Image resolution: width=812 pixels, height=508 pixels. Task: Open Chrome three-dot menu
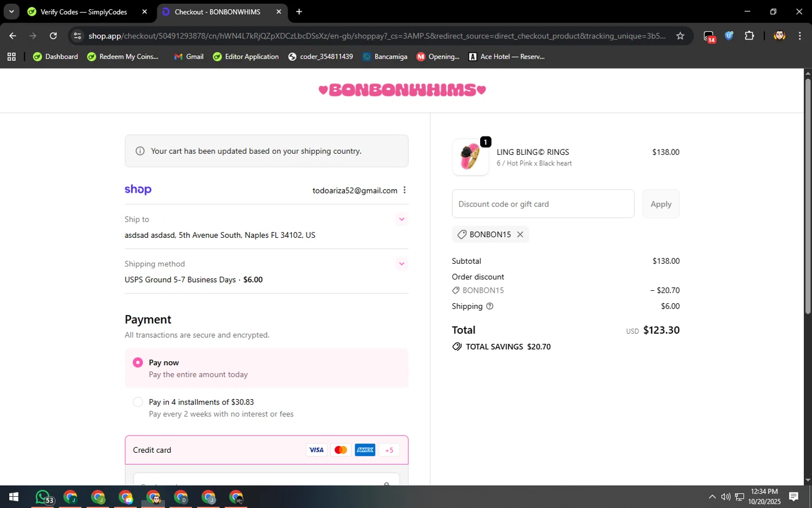(800, 36)
